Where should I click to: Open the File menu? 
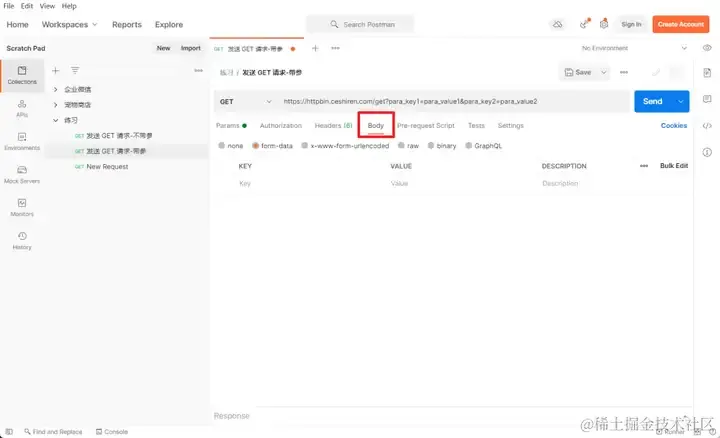9,6
